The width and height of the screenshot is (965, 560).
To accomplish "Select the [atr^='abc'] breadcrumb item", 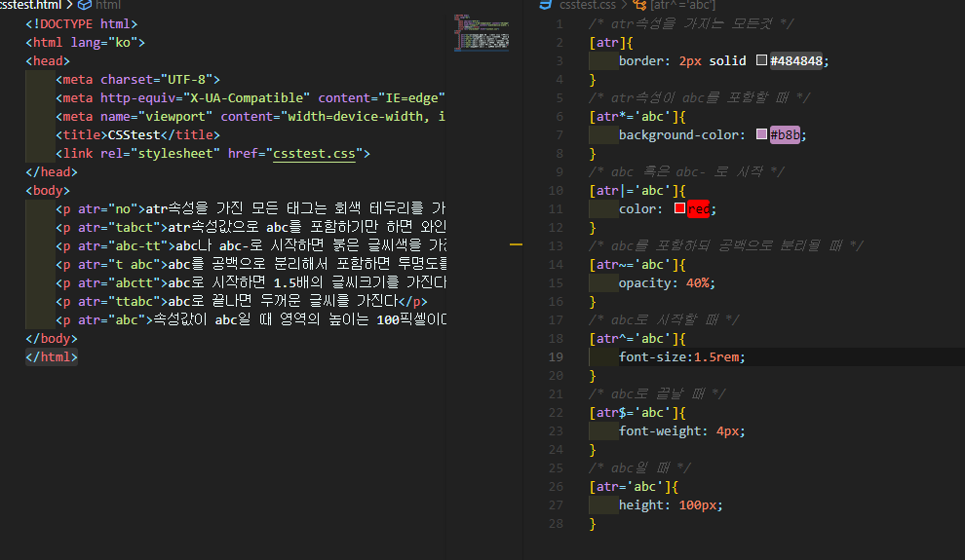I will pyautogui.click(x=683, y=5).
